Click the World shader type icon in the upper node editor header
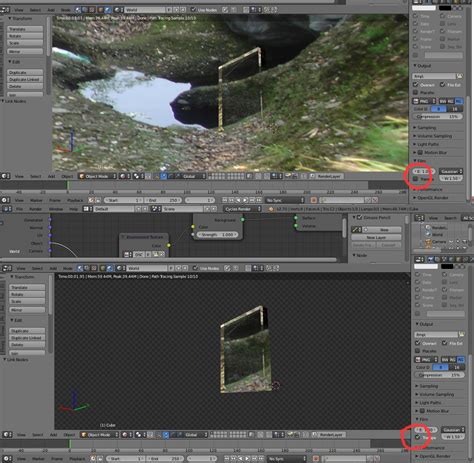 109,10
